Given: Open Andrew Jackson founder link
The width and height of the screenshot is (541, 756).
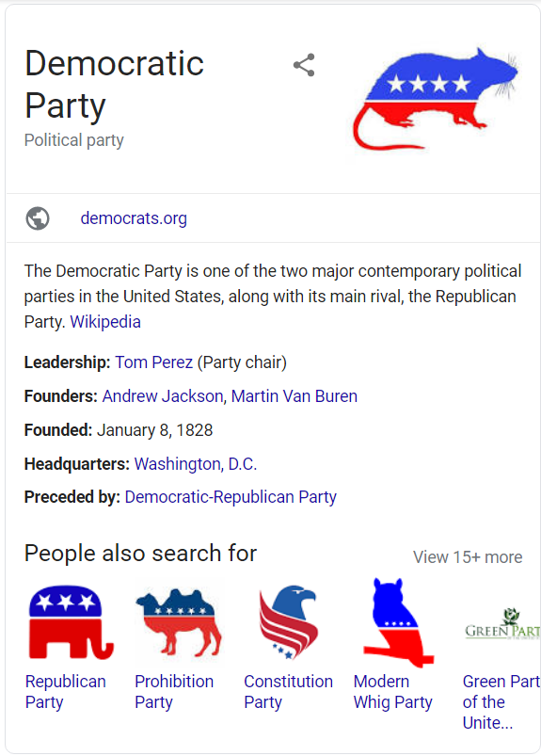Looking at the screenshot, I should (163, 395).
